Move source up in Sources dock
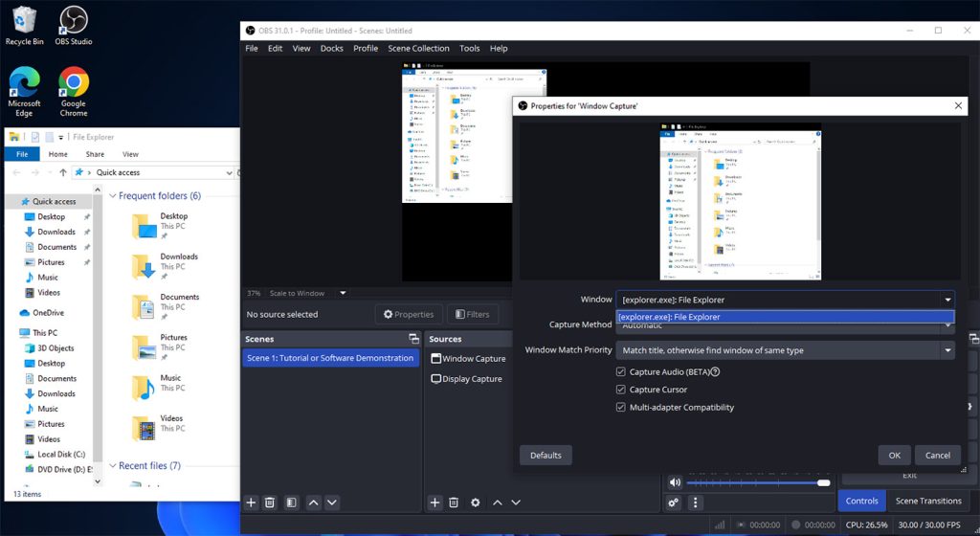Image resolution: width=980 pixels, height=536 pixels. point(498,502)
